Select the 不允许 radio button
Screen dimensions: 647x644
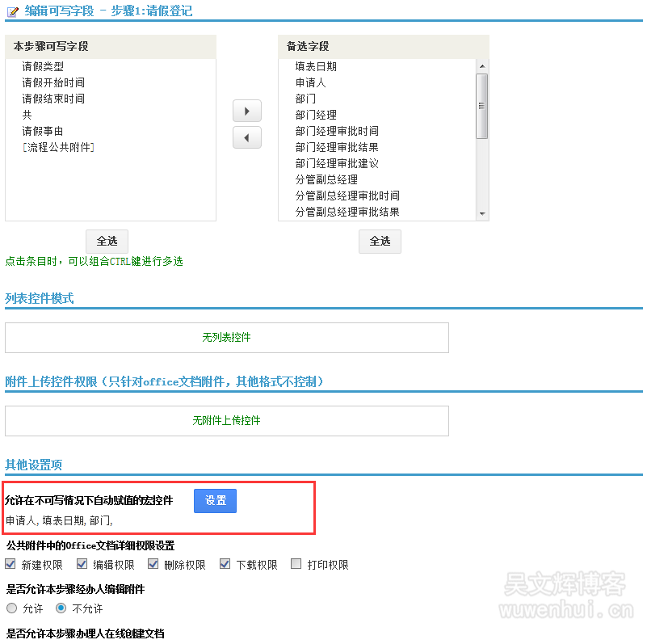point(61,608)
